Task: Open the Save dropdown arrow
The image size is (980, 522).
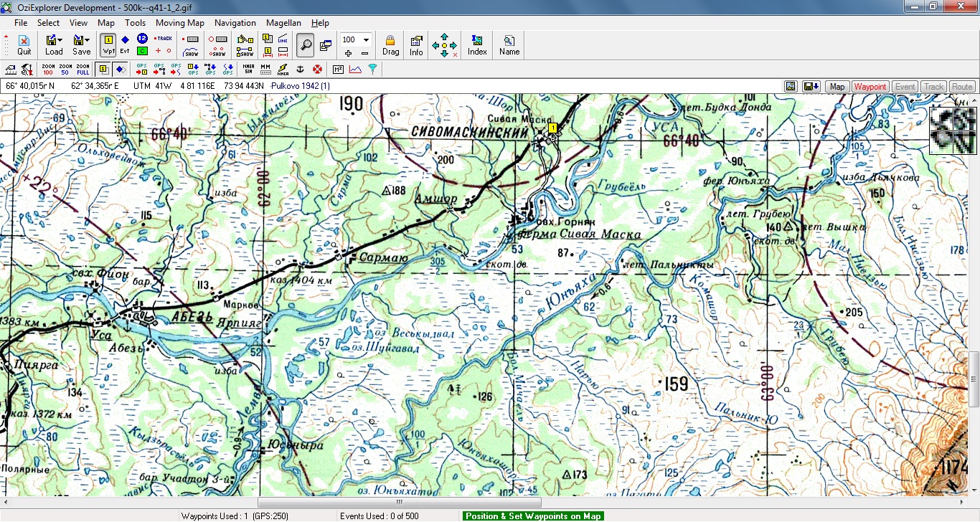Action: point(87,40)
